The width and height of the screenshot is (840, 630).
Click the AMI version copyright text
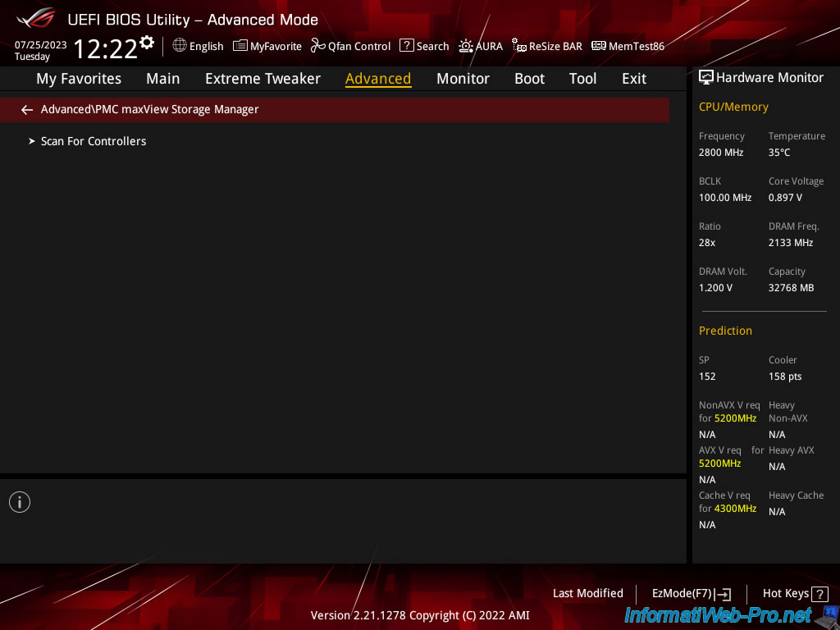pyautogui.click(x=420, y=615)
